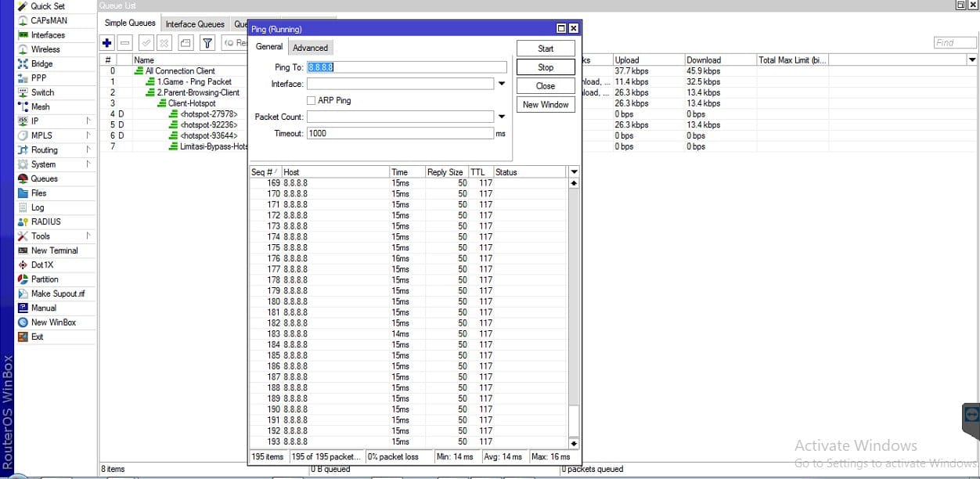Viewport: 980px width, 479px height.
Task: Open the Dot1X sidebar icon
Action: pyautogui.click(x=23, y=265)
